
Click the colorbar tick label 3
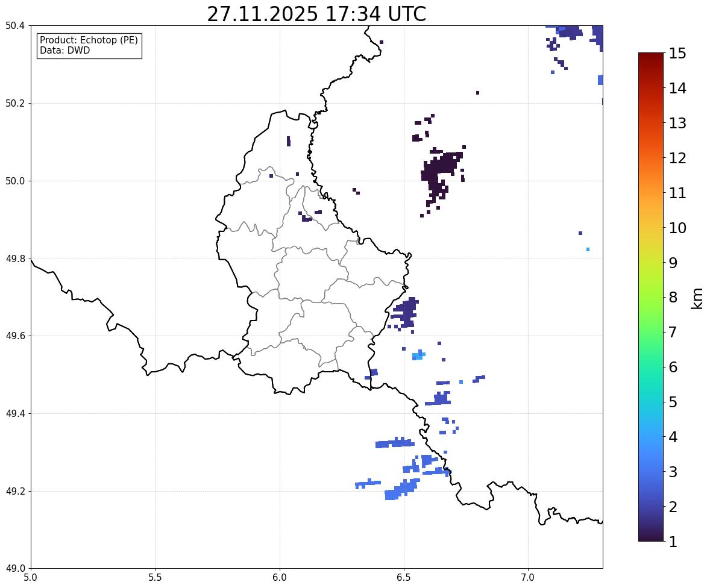(x=673, y=472)
